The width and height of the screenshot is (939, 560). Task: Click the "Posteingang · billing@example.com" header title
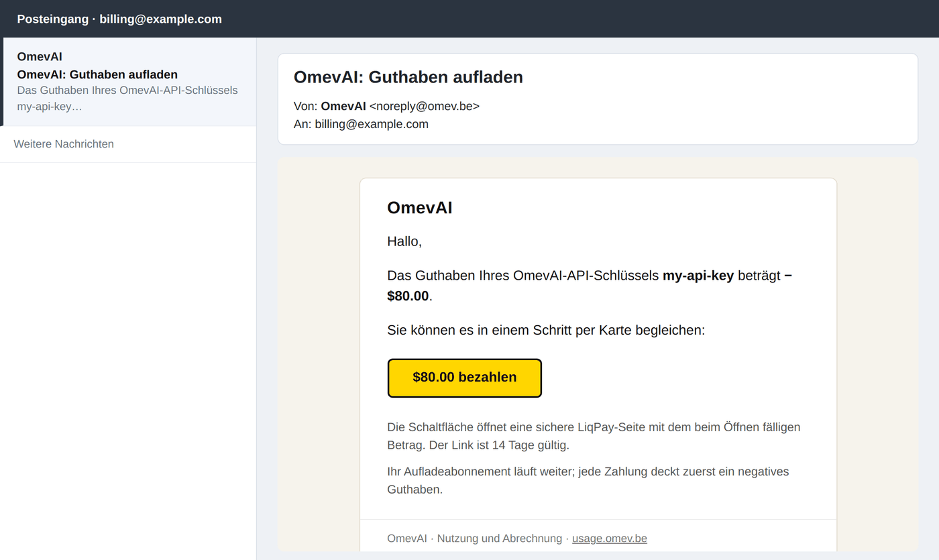tap(119, 19)
